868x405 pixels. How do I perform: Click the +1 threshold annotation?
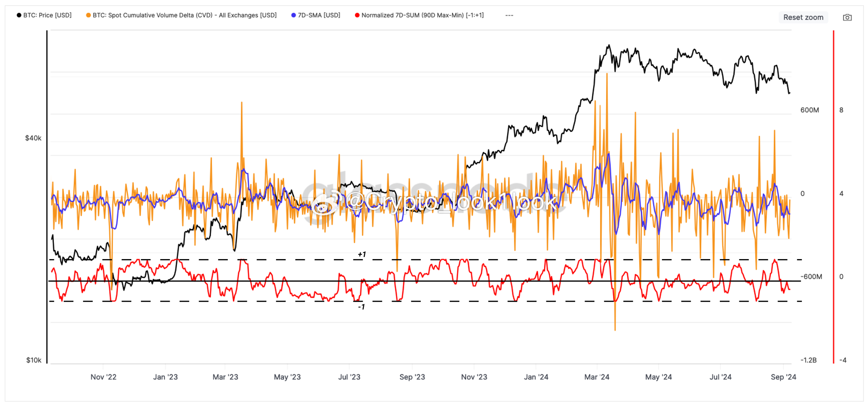click(362, 255)
